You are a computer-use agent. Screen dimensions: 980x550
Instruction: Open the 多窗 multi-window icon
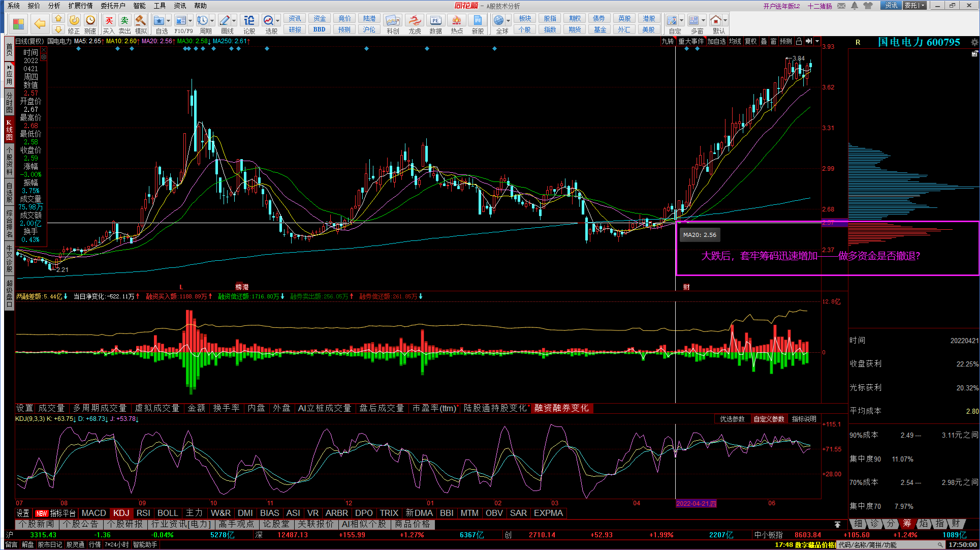[x=694, y=21]
